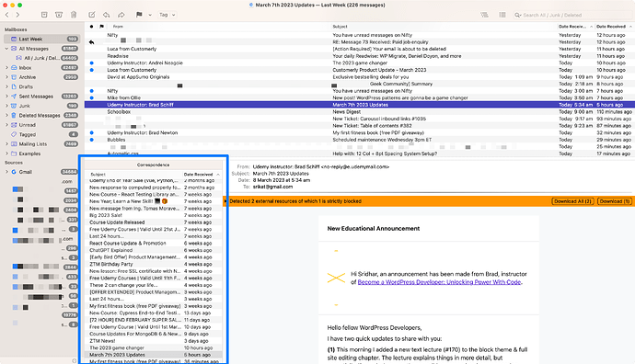Sort by the unread dot column header
This screenshot has height=364, width=635.
point(91,27)
